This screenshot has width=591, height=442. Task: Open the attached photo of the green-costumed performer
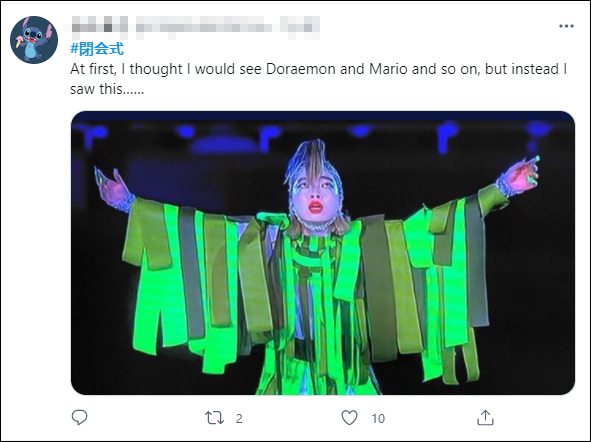tap(323, 253)
